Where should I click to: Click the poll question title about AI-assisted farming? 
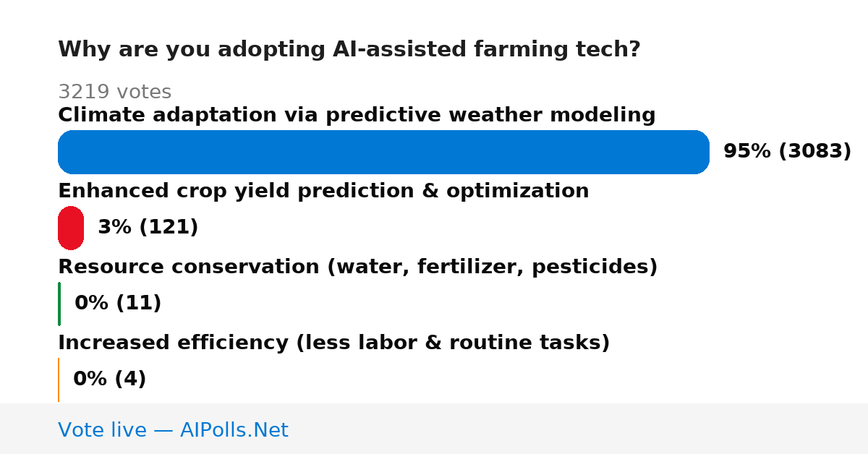tap(349, 50)
